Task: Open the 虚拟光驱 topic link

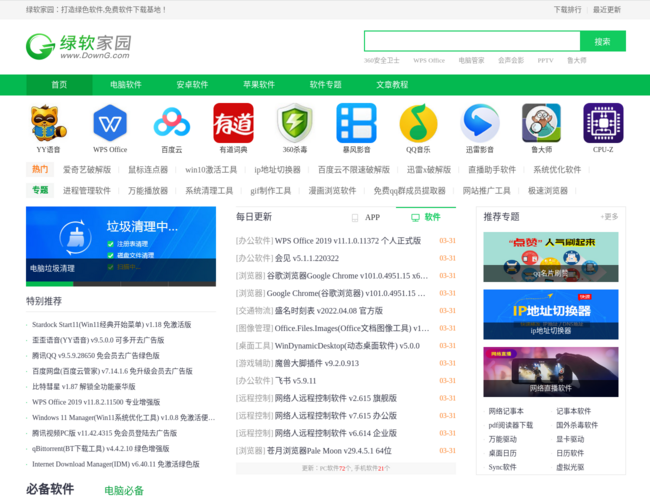Action: (x=570, y=467)
